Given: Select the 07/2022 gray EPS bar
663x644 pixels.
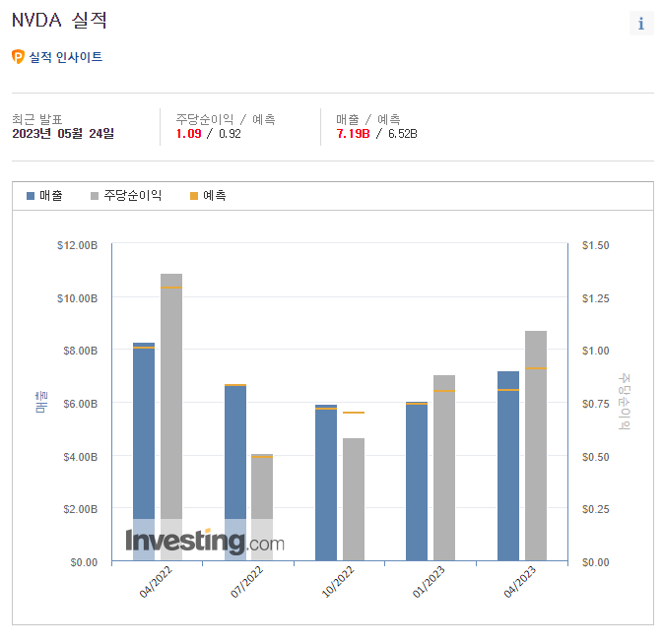Looking at the screenshot, I should pos(262,507).
